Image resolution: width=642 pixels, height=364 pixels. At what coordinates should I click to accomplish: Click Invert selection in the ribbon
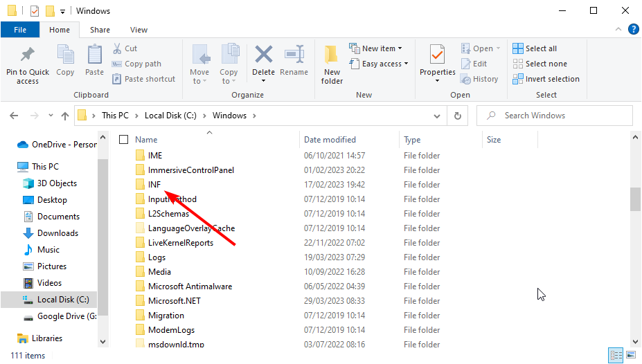point(546,79)
